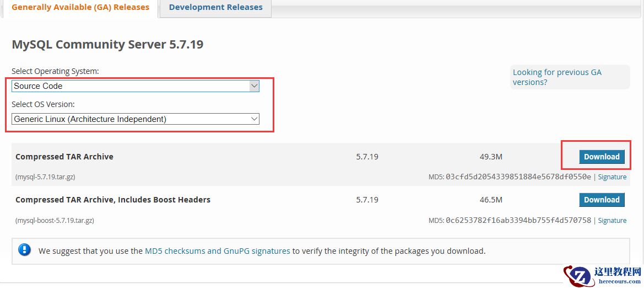Click the MD5 hash 03cfd5d2054339851884e5678df0550e

[x=518, y=177]
